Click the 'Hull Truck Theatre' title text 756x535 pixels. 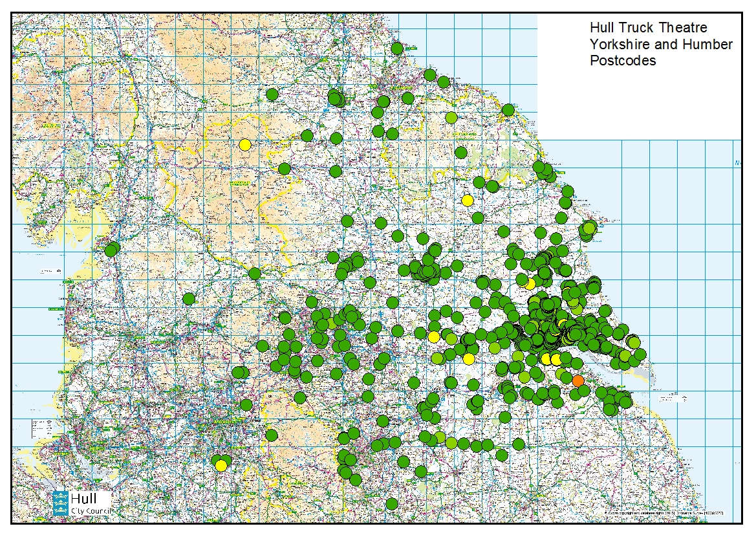[648, 28]
